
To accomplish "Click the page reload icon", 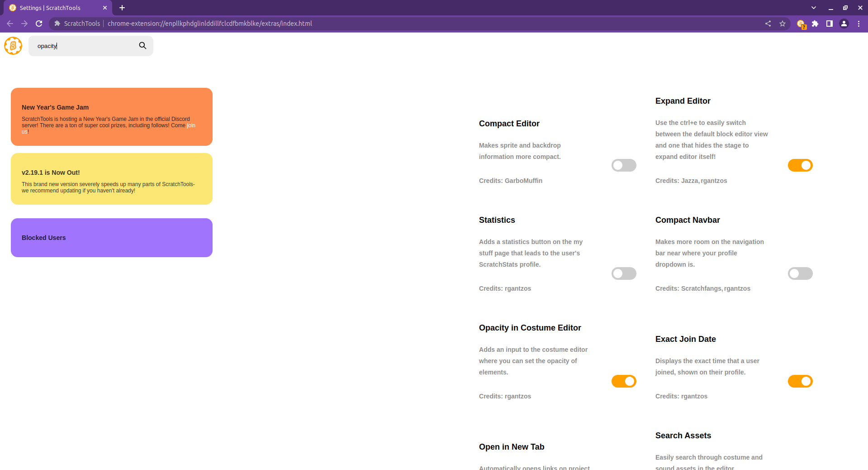I will pyautogui.click(x=39, y=24).
